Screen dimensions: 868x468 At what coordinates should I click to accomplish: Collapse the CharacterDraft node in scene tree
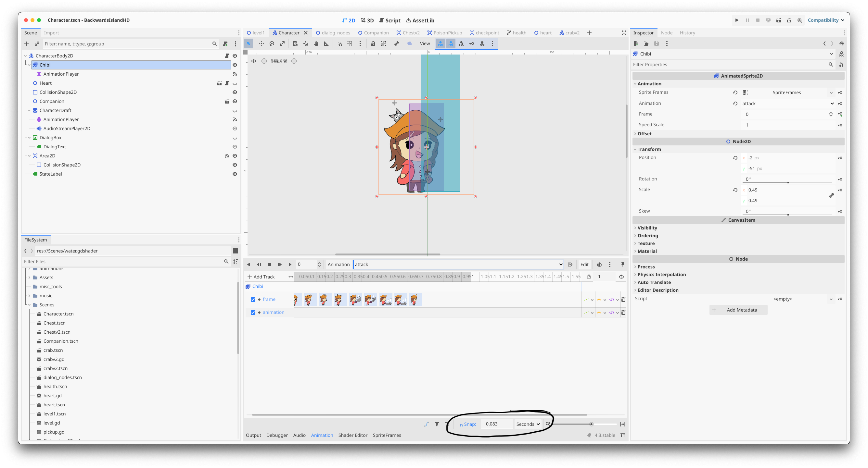pos(29,110)
